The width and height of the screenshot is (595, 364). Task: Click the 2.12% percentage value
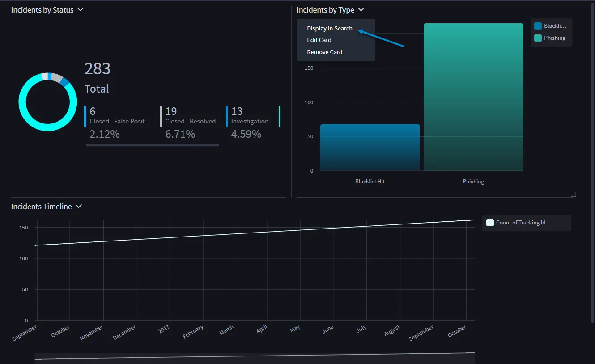(x=105, y=134)
